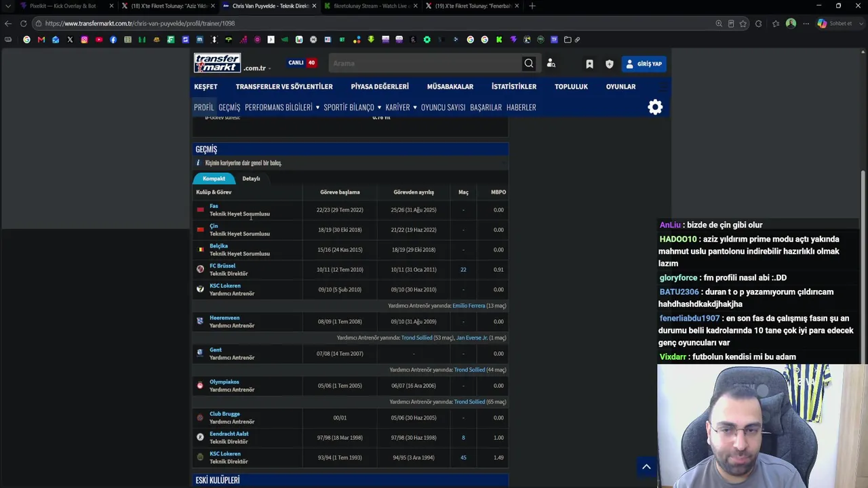The height and width of the screenshot is (488, 868).
Task: Open the Jan Everse Jr. link
Action: pyautogui.click(x=471, y=338)
